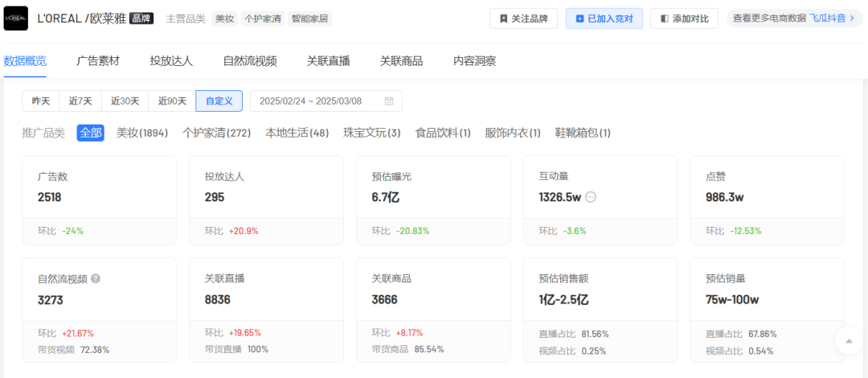This screenshot has width=868, height=378.
Task: Click the 预估销售额 1亿-2.5亿 value
Action: [563, 300]
